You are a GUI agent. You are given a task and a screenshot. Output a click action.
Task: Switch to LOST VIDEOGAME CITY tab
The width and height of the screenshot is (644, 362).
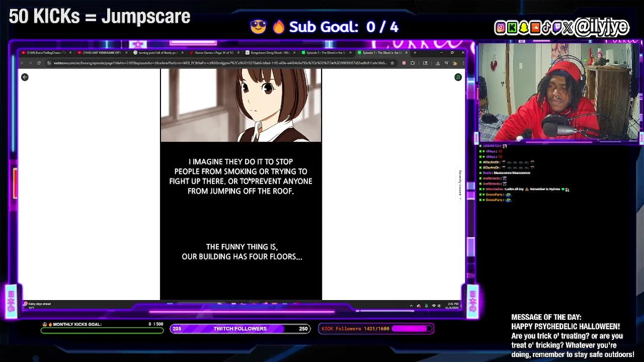(x=101, y=52)
